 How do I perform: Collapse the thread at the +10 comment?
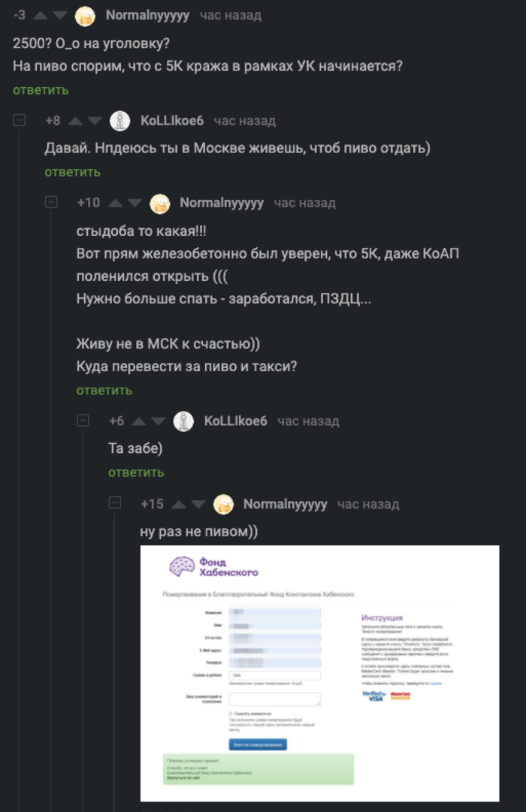coord(52,203)
